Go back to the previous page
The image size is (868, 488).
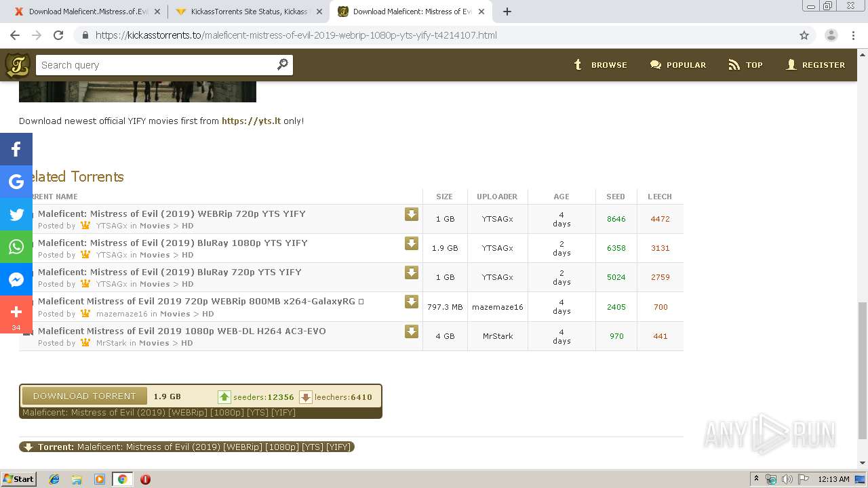15,35
